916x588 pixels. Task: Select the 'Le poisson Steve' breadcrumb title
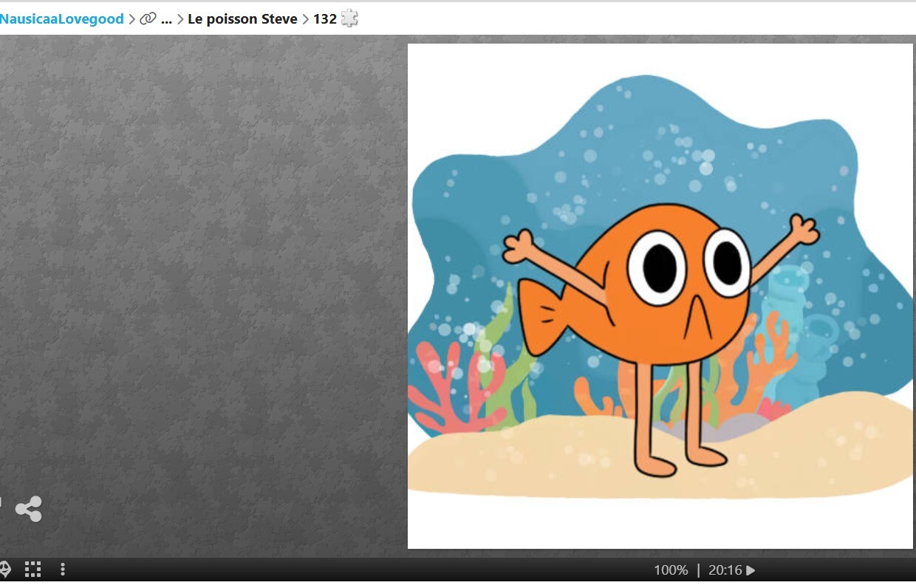(x=242, y=19)
